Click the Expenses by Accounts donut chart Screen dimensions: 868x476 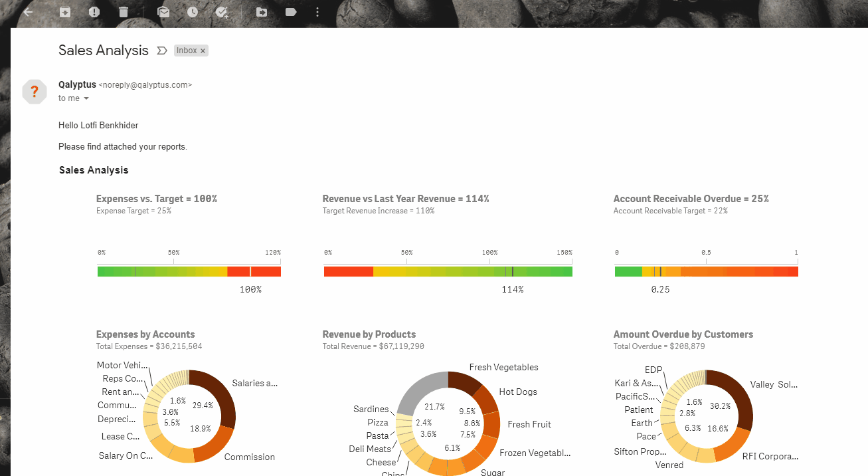pyautogui.click(x=189, y=416)
